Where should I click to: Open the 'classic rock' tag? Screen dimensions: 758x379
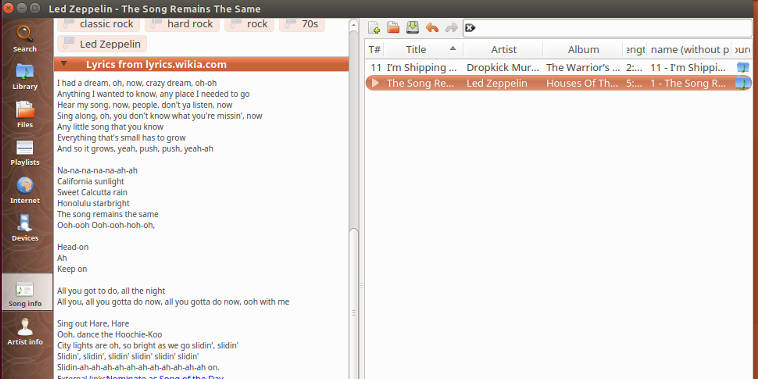(x=99, y=24)
